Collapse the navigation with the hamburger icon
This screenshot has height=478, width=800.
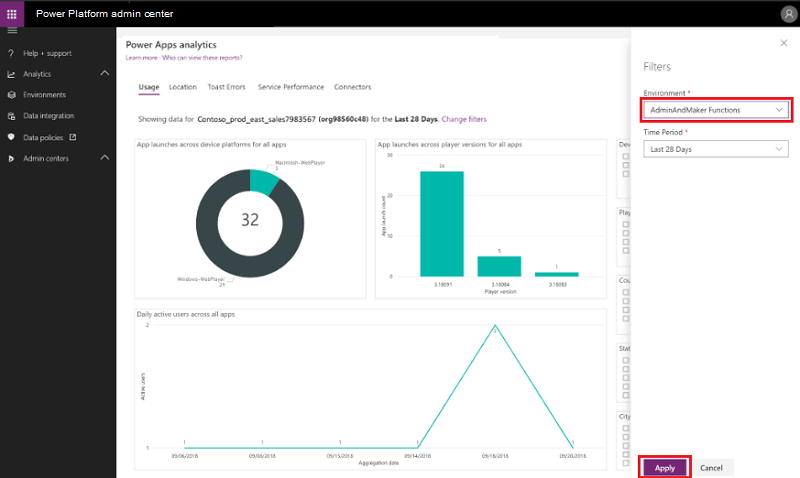(12, 31)
